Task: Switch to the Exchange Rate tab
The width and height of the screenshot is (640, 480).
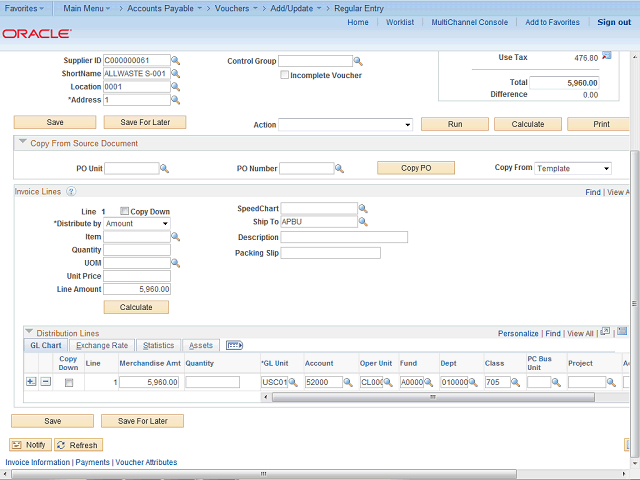Action: 100,345
